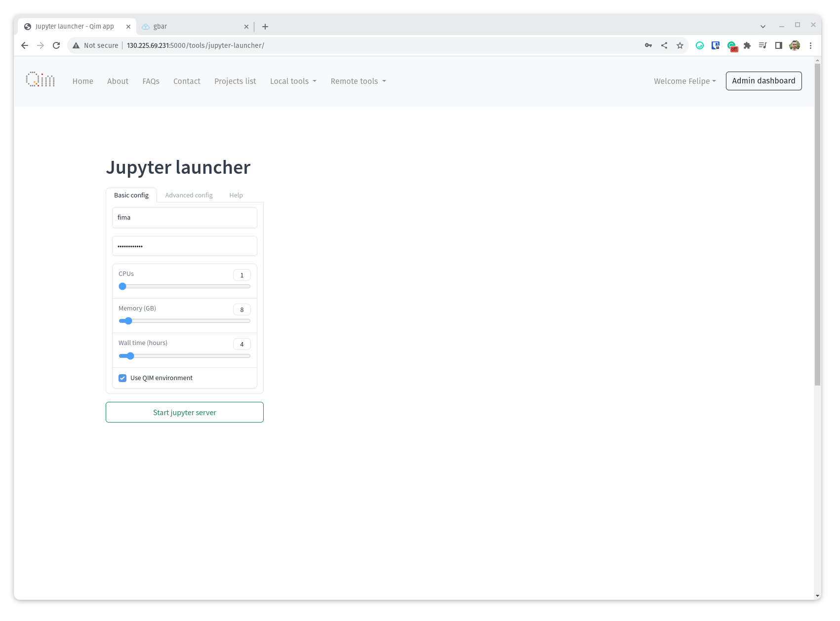Click the password input field

coord(185,246)
